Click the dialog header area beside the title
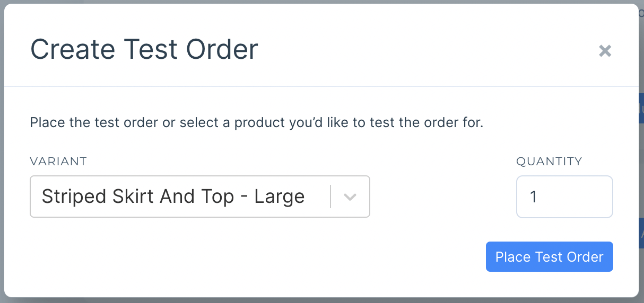 tap(424, 49)
